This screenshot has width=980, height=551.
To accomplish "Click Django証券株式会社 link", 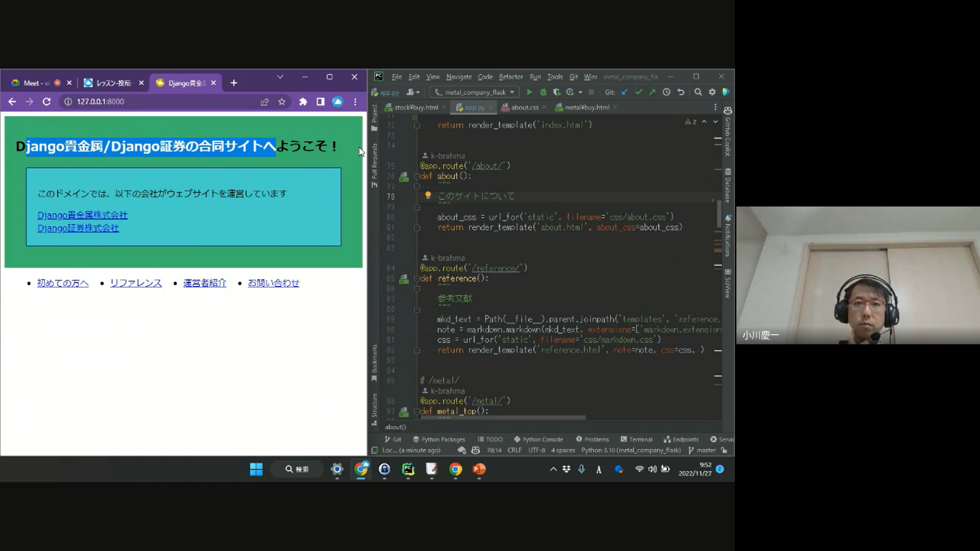I will pos(78,229).
